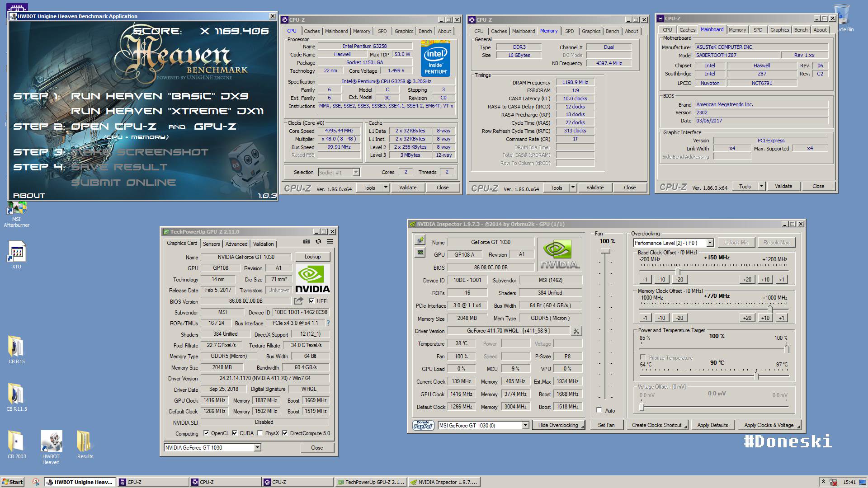This screenshot has width=868, height=488.
Task: Enable Auto fan checkbox
Action: [599, 410]
